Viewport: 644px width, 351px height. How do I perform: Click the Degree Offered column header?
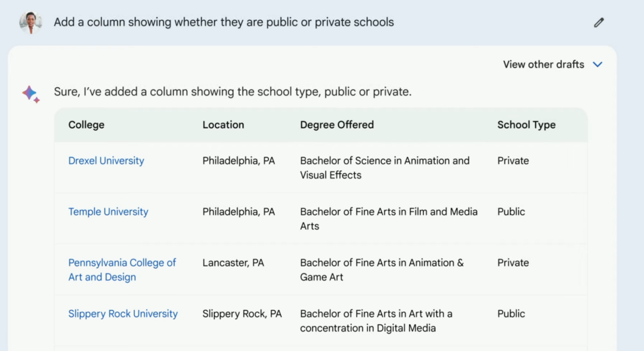click(x=337, y=125)
